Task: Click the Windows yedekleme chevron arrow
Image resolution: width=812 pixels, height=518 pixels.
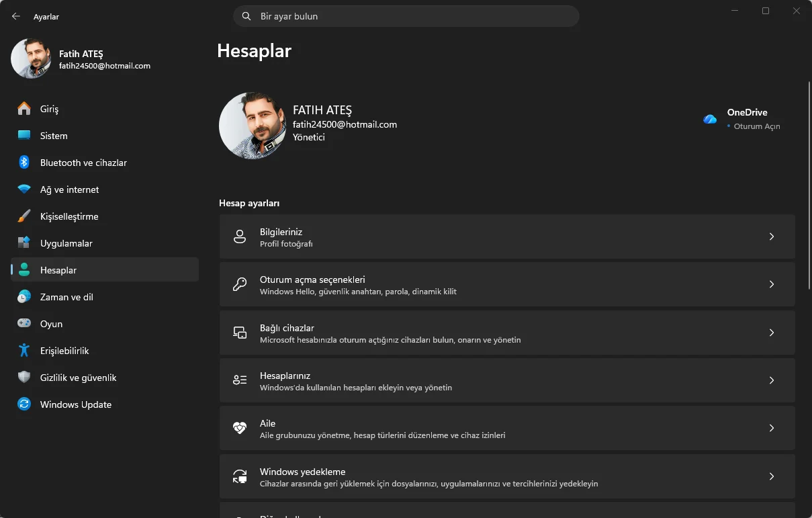Action: point(772,476)
